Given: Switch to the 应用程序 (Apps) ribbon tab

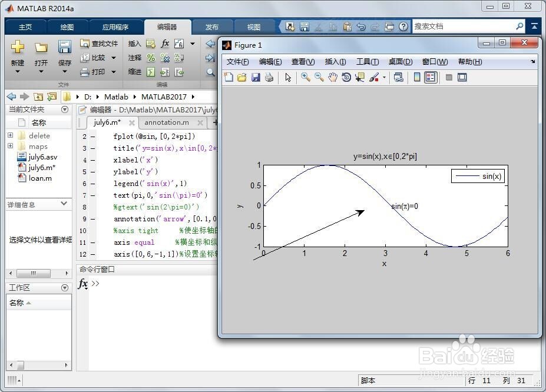Looking at the screenshot, I should [115, 27].
